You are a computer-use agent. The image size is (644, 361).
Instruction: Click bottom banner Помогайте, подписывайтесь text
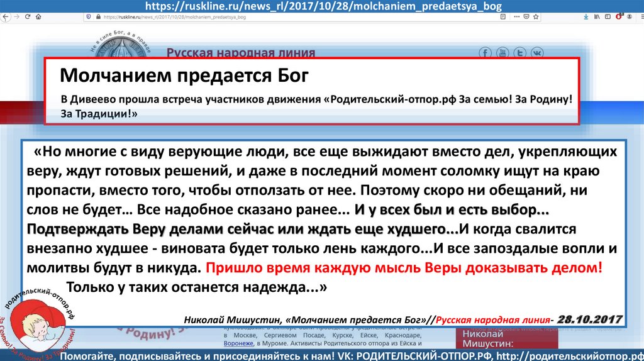352,356
